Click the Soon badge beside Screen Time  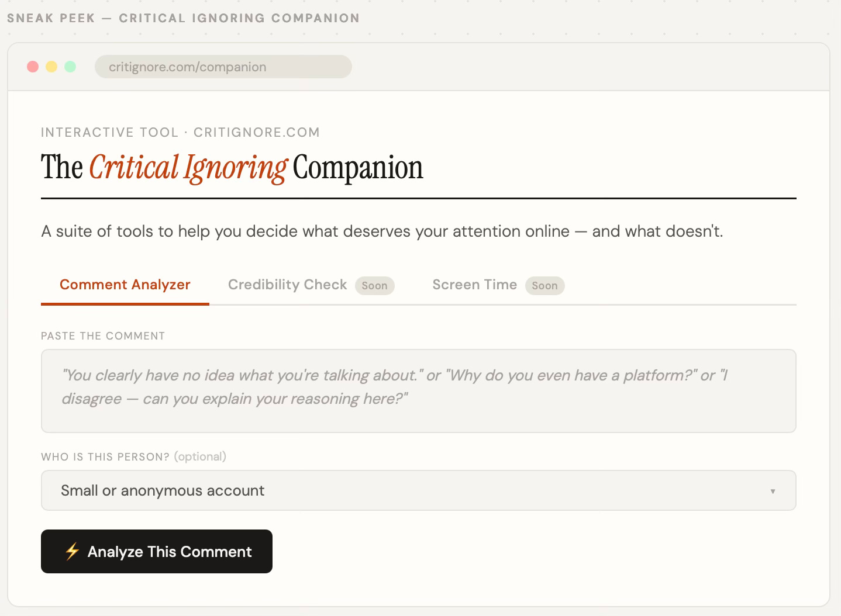[x=544, y=286]
